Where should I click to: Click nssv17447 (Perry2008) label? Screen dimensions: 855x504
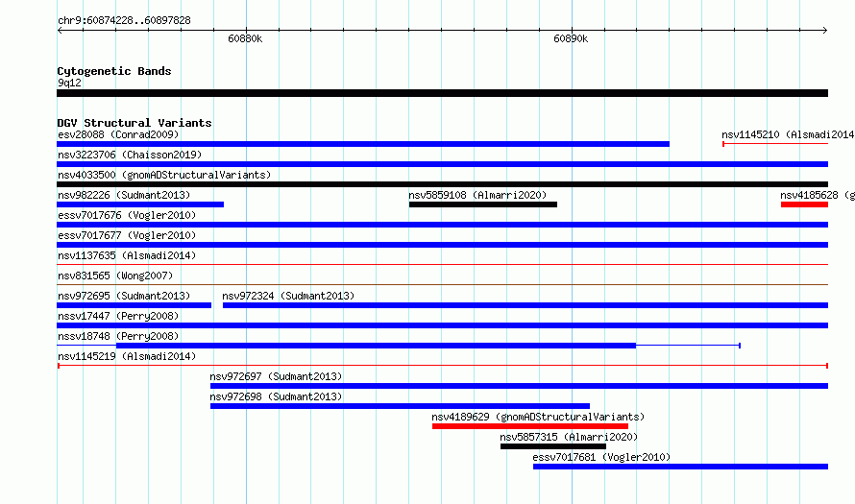(x=118, y=316)
